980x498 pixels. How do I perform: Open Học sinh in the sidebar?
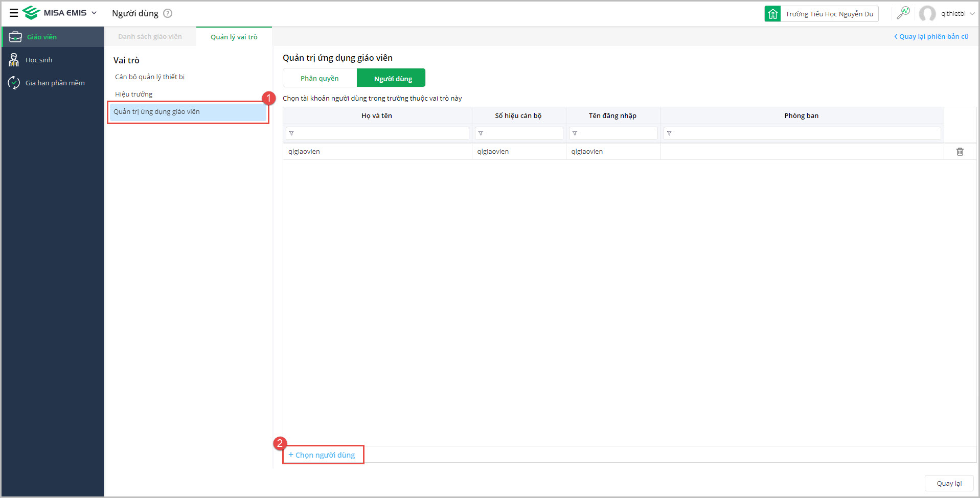point(53,60)
